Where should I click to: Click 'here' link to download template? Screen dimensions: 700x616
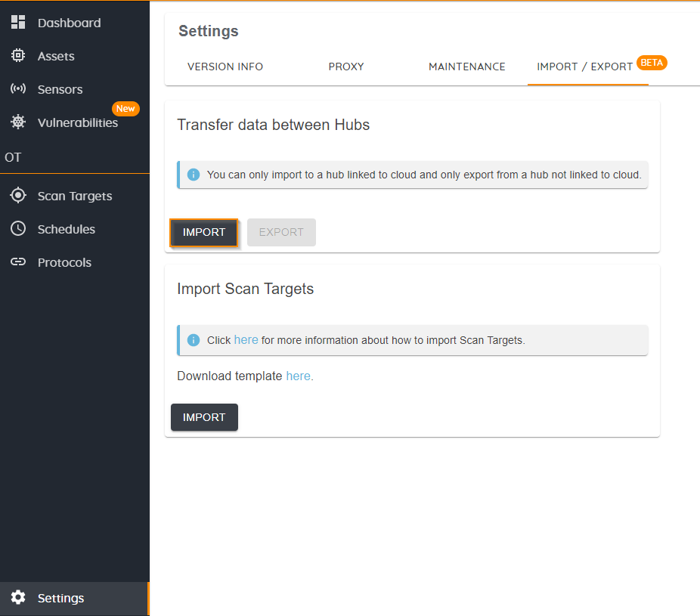(x=298, y=376)
